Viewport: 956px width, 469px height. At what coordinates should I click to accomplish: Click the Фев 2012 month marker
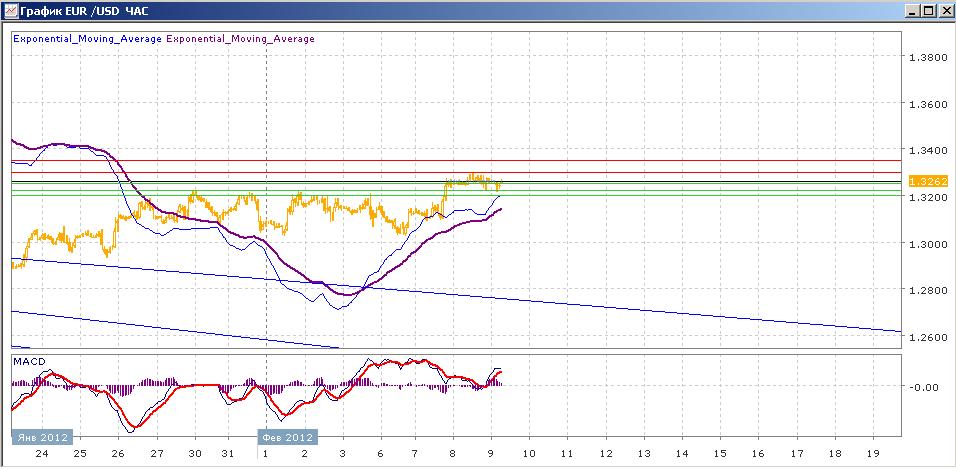tap(287, 437)
